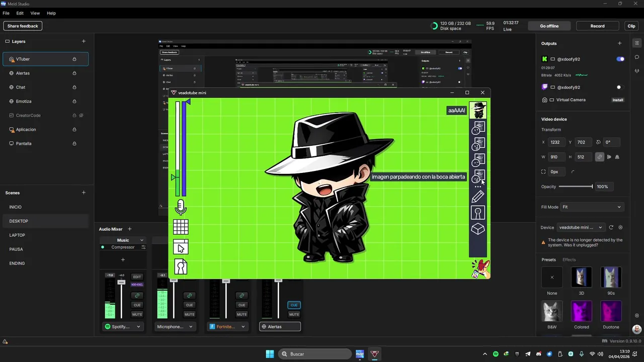Toggle the Twitch @xdoofy92 output switch

pos(620,87)
